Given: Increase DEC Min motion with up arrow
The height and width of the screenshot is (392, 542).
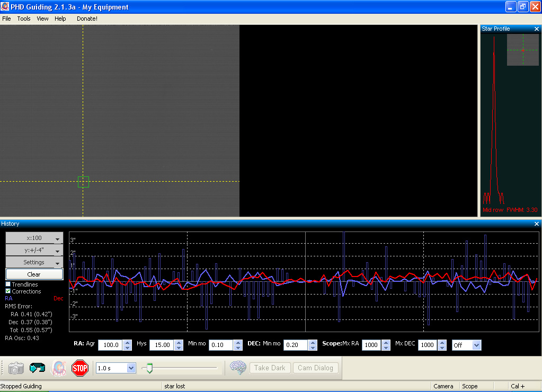Looking at the screenshot, I should [x=313, y=343].
